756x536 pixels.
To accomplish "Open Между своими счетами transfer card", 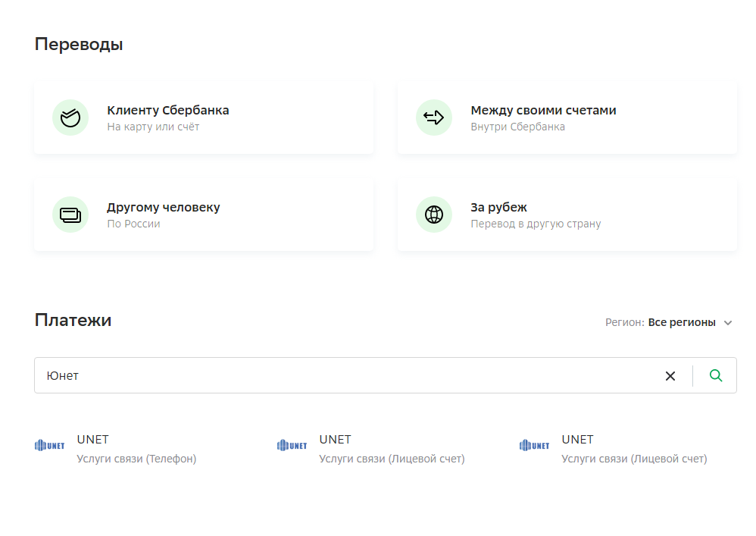I will point(567,118).
